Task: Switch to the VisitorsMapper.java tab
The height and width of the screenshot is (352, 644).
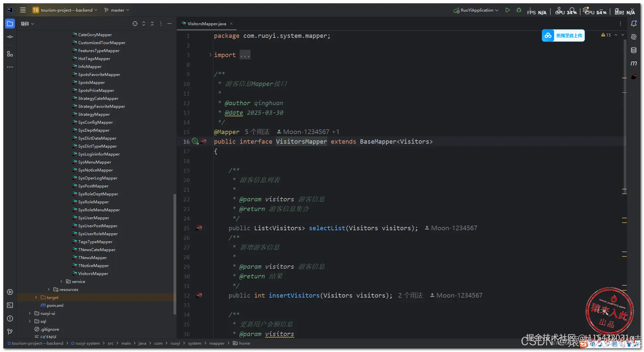Action: [207, 24]
